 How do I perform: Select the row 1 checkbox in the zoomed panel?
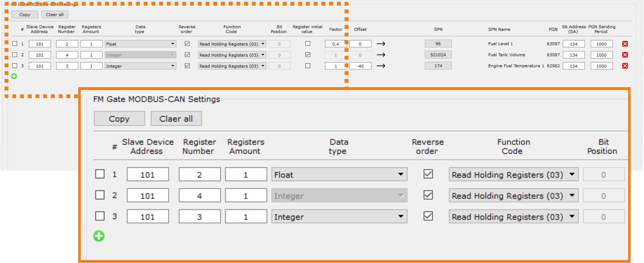pyautogui.click(x=100, y=174)
